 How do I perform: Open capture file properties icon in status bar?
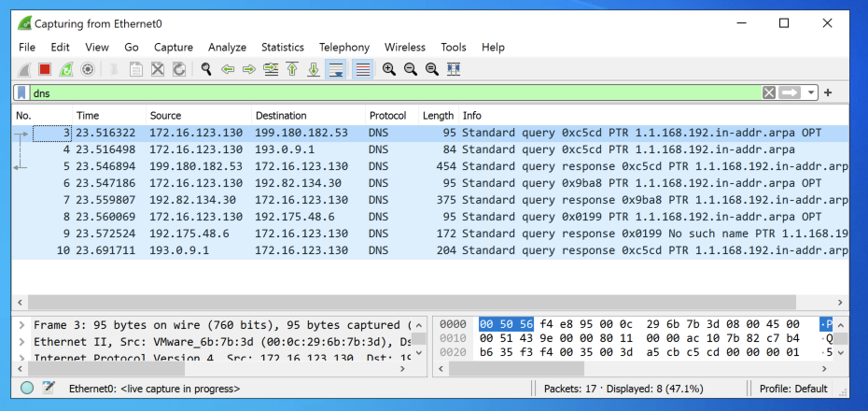[x=49, y=388]
